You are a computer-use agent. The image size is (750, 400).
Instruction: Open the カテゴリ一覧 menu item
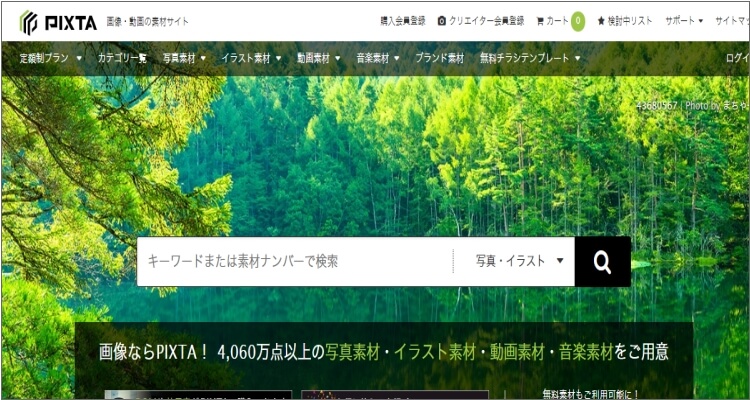122,58
